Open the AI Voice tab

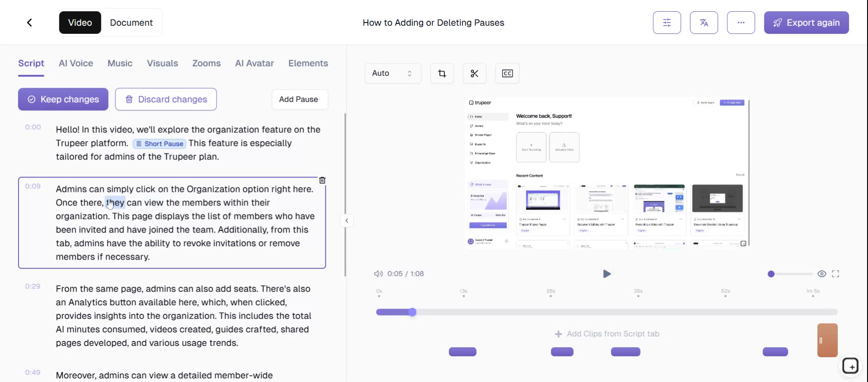click(x=76, y=63)
